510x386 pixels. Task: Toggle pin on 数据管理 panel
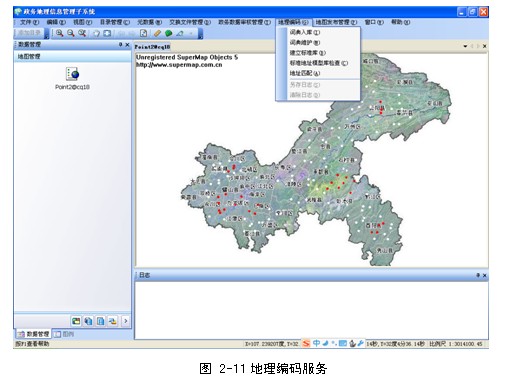[120, 44]
